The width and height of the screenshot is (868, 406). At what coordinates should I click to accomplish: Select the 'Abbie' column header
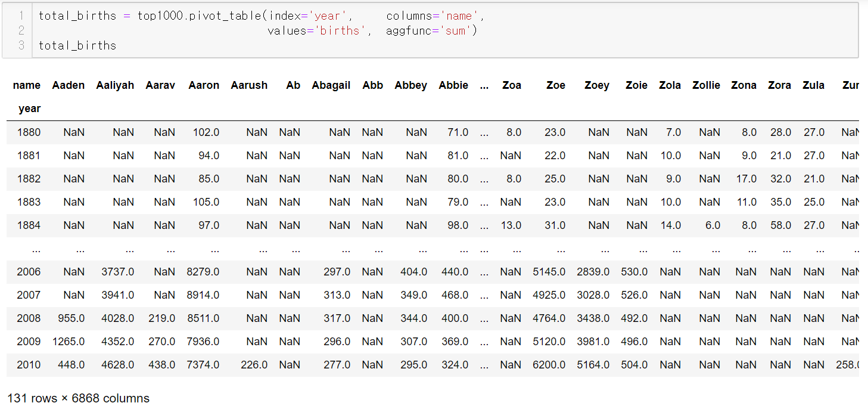point(453,85)
